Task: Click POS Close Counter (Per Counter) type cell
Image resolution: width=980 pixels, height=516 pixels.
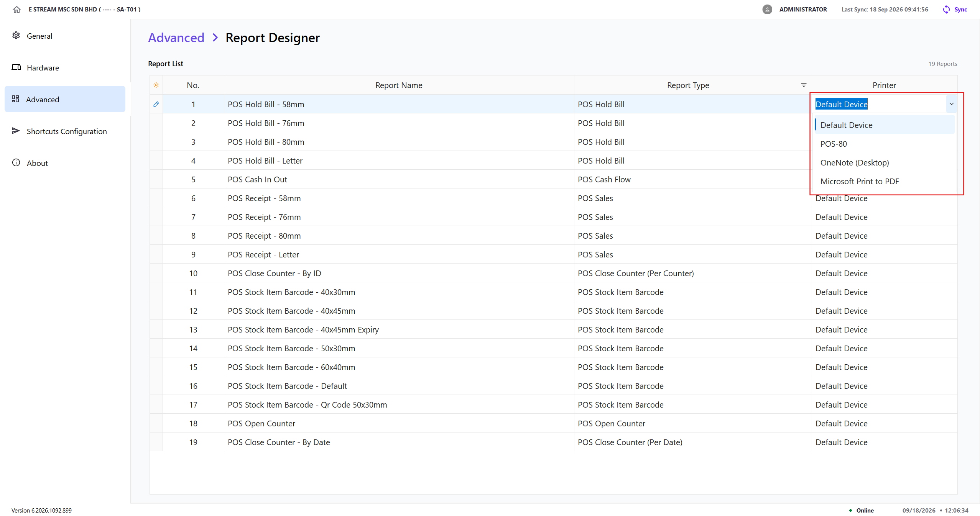Action: click(x=692, y=273)
